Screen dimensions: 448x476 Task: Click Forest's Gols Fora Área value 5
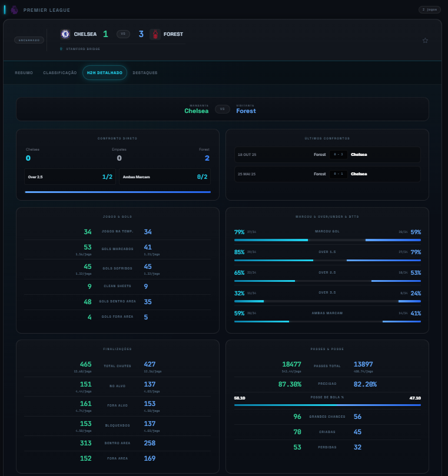146,317
